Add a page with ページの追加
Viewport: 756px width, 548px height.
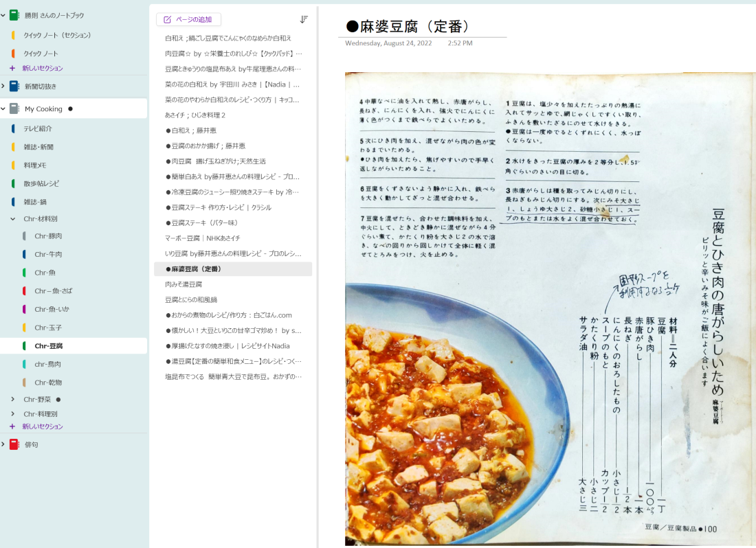pyautogui.click(x=188, y=20)
